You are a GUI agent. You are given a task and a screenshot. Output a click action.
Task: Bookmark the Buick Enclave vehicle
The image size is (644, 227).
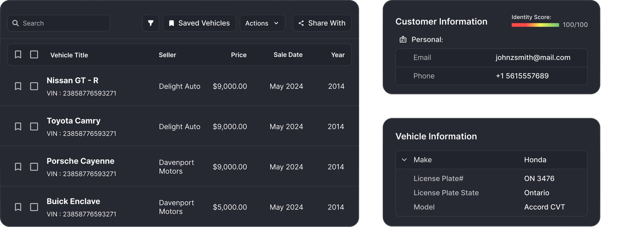click(18, 207)
